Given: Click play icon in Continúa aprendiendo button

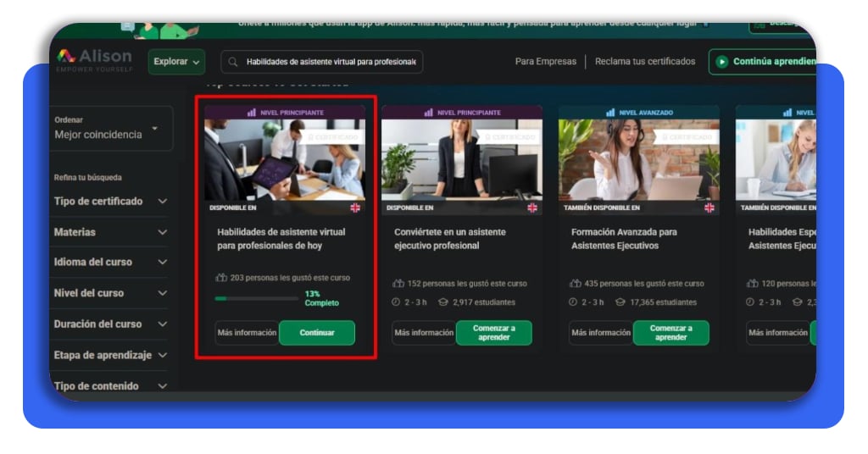Looking at the screenshot, I should (721, 61).
